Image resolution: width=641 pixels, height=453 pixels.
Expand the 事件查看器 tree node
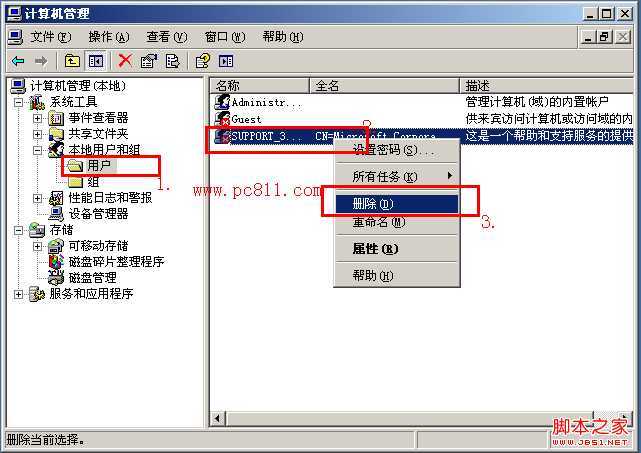[x=38, y=118]
